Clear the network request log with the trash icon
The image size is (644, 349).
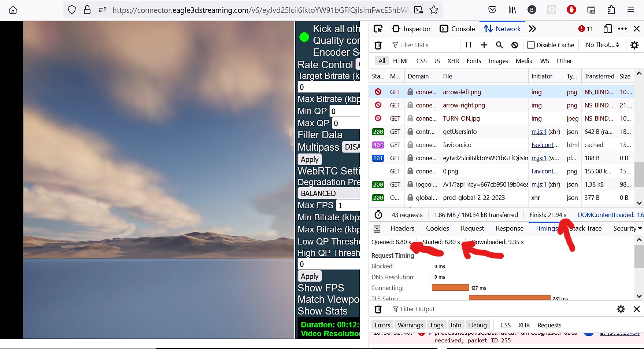(378, 45)
